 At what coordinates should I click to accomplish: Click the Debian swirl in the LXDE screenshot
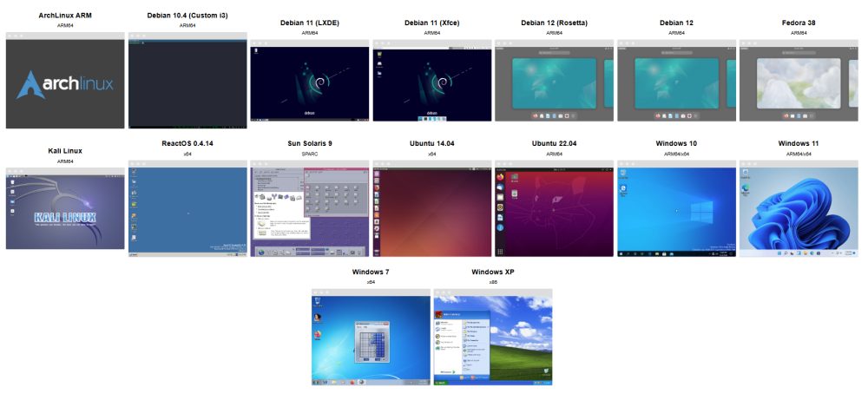pos(319,82)
